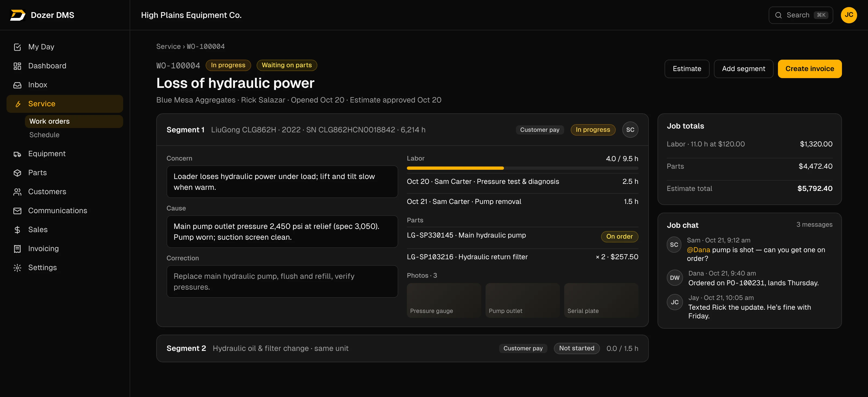Click the Add segment button
Image resolution: width=868 pixels, height=397 pixels.
743,69
